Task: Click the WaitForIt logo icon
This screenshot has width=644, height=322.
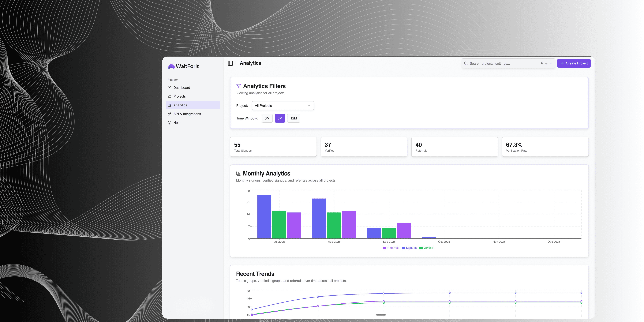Action: pos(171,66)
